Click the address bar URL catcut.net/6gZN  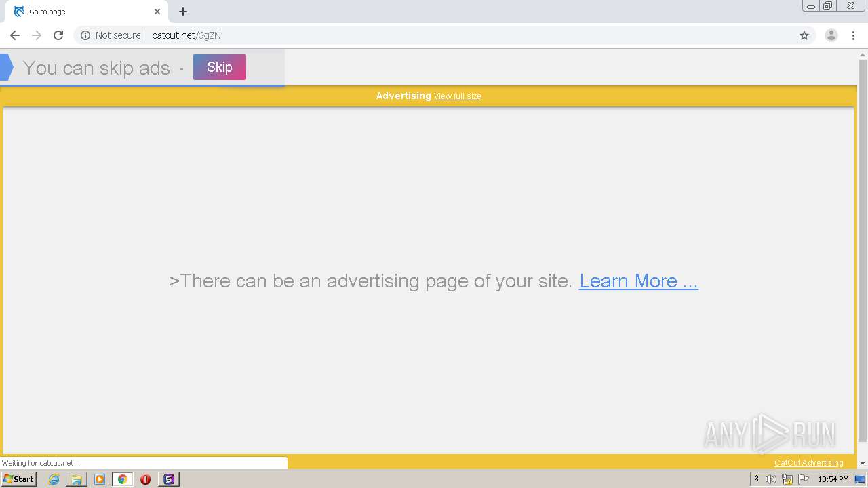[x=186, y=35]
